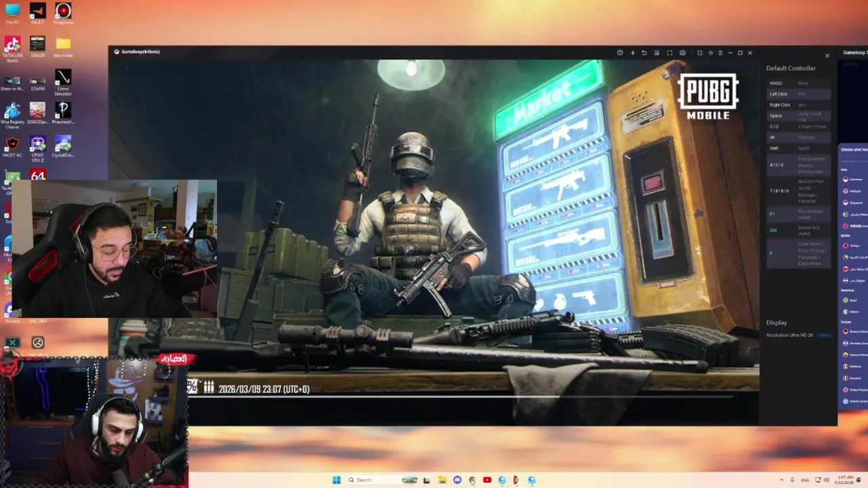Select the Space Jump binding row
Viewport: 868px width, 488px height.
(799, 116)
